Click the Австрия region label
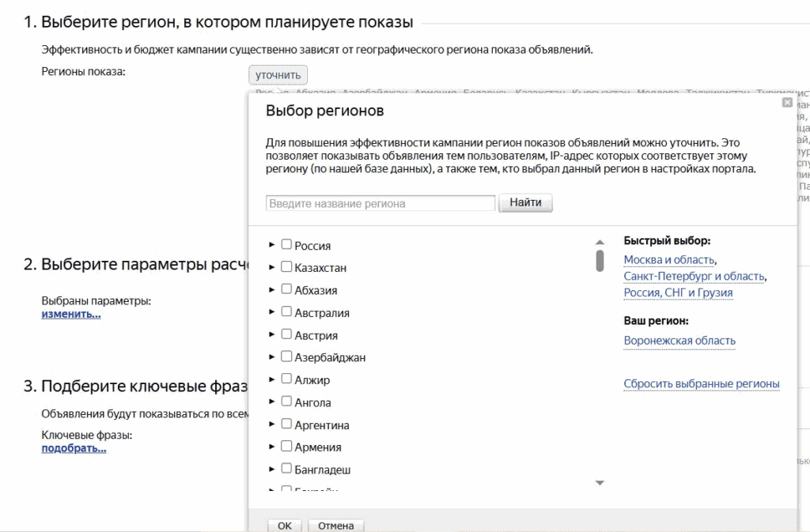 point(316,335)
